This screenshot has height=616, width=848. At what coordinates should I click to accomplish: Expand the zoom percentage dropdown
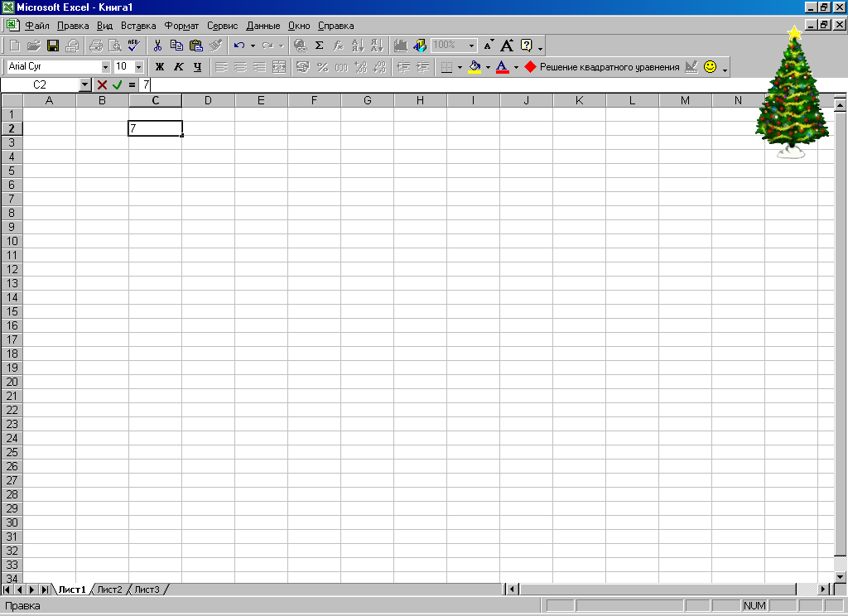471,46
